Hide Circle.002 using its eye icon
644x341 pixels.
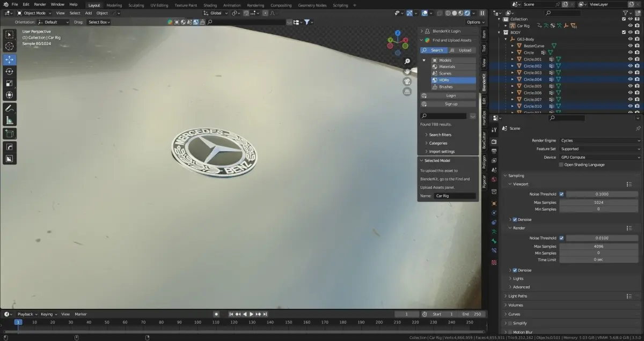click(630, 66)
